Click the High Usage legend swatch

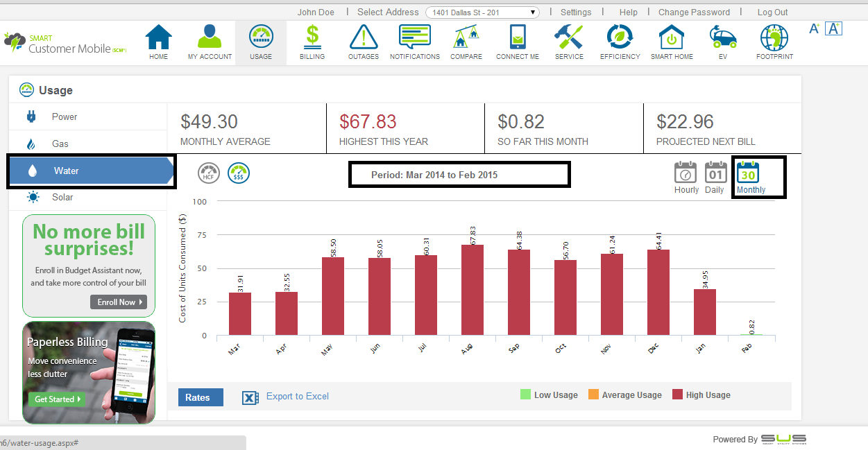[677, 395]
